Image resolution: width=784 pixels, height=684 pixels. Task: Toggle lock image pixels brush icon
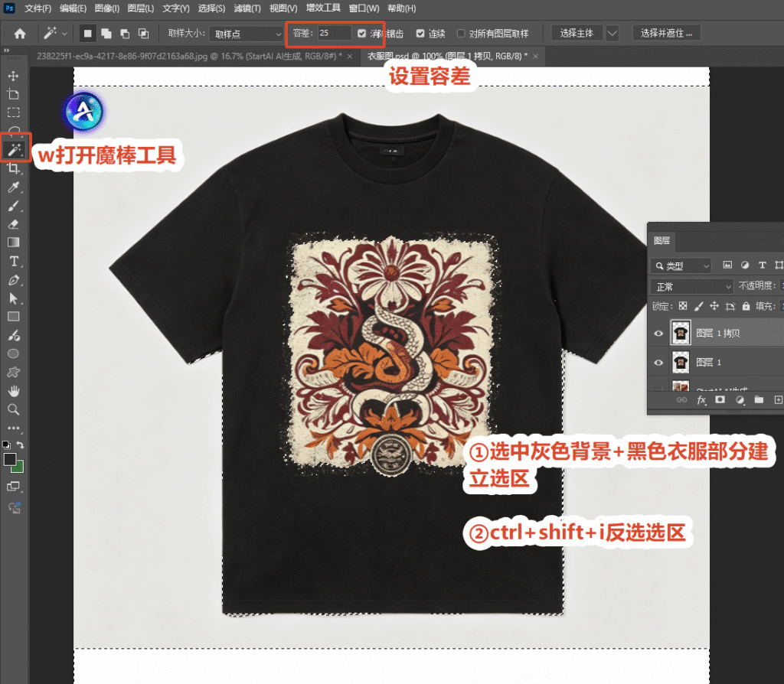[x=698, y=306]
